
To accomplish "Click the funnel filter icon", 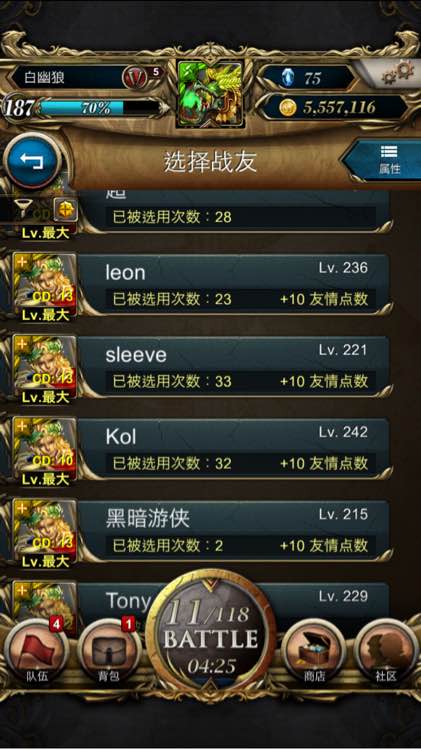I will click(x=23, y=207).
